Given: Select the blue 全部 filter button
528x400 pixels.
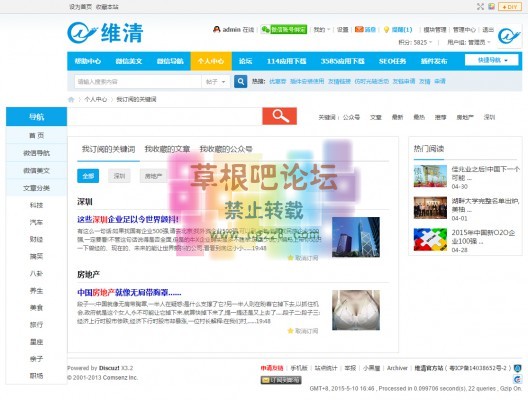Looking at the screenshot, I should (x=88, y=176).
